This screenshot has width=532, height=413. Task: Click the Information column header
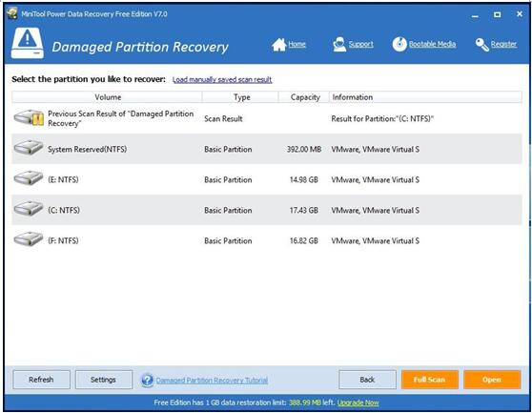point(425,97)
